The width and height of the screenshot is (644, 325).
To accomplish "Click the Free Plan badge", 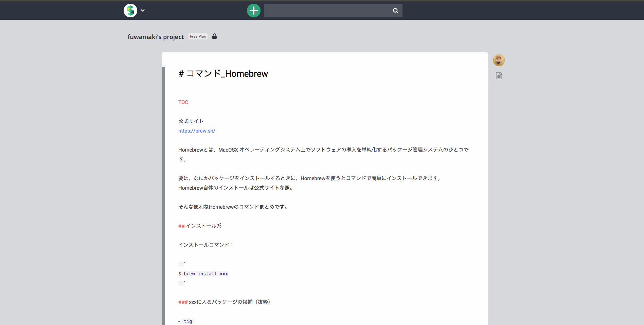I will 198,36.
